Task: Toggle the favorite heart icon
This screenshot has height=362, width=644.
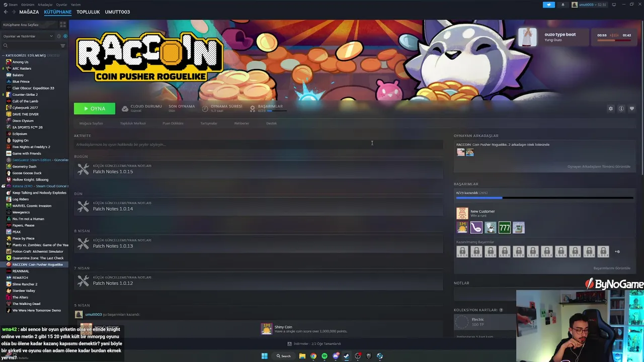Action: coord(632,109)
